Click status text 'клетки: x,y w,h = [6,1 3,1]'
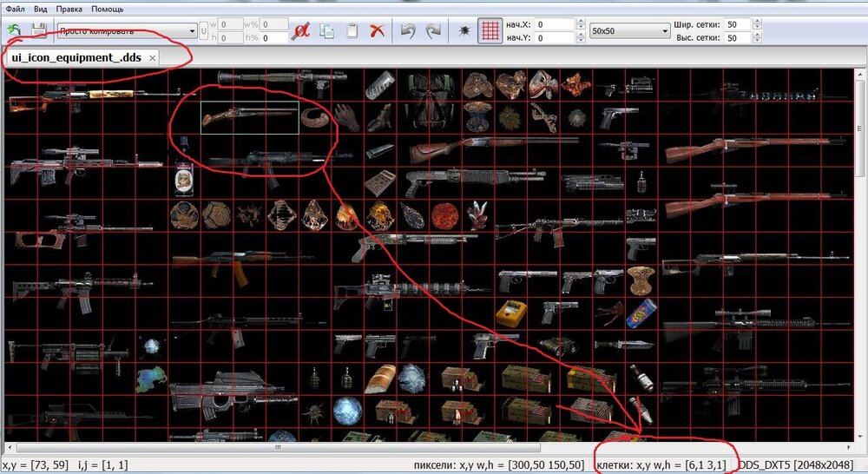Viewport: 868px width, 474px height. click(x=661, y=465)
